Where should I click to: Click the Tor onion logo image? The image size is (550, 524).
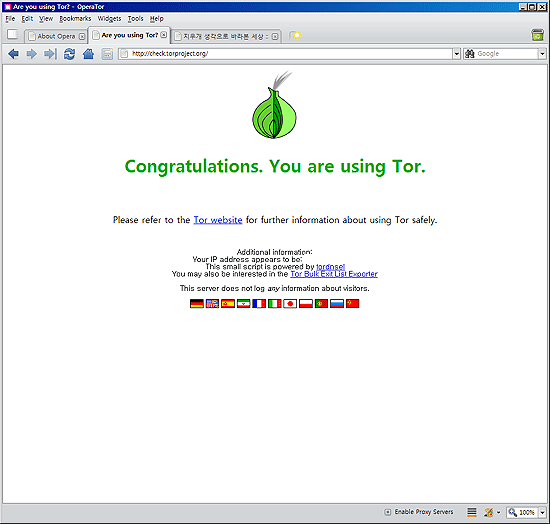pyautogui.click(x=274, y=105)
